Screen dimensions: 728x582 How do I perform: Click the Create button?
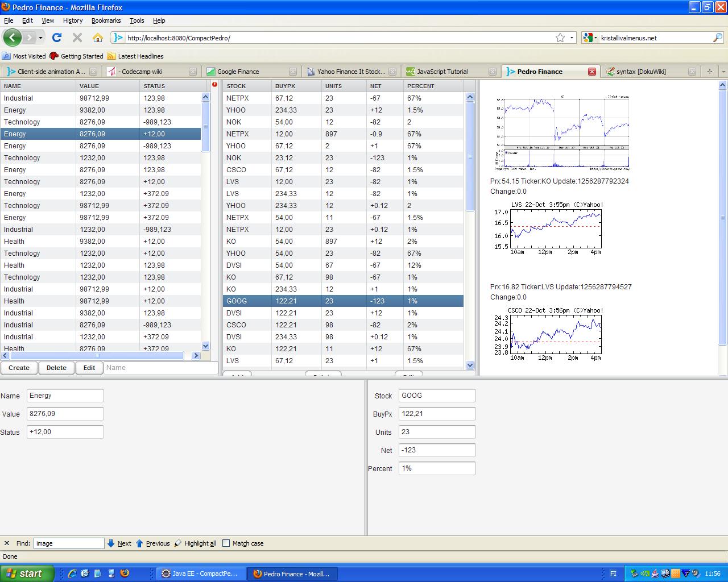19,368
